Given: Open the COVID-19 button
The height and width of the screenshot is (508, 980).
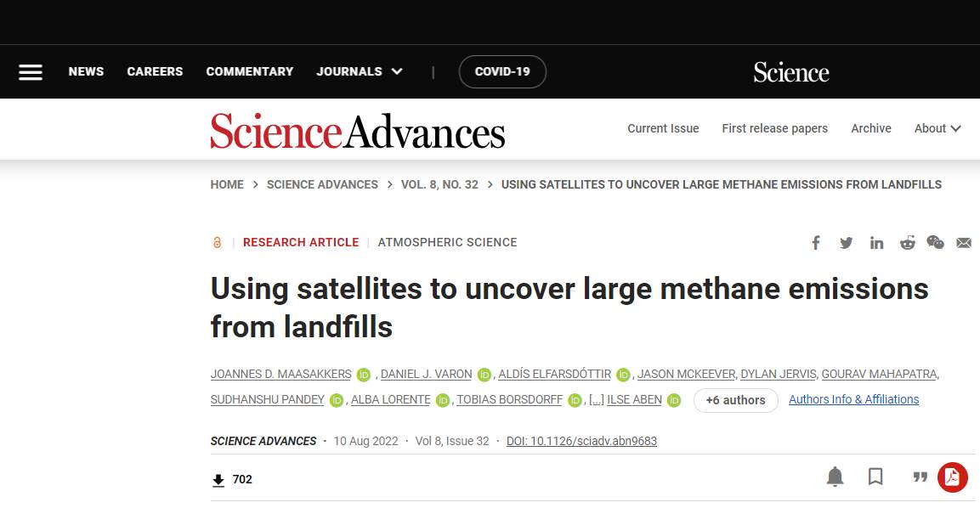Looking at the screenshot, I should pos(502,72).
